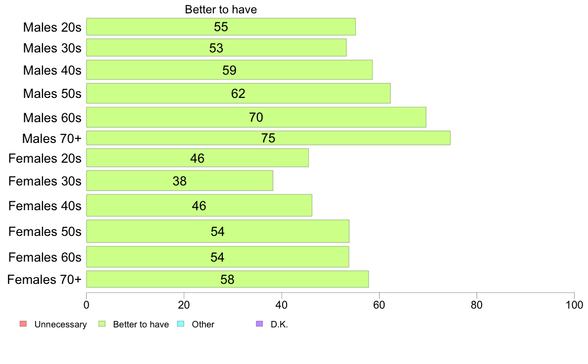Click the green Better to have legend swatch

[x=101, y=324]
